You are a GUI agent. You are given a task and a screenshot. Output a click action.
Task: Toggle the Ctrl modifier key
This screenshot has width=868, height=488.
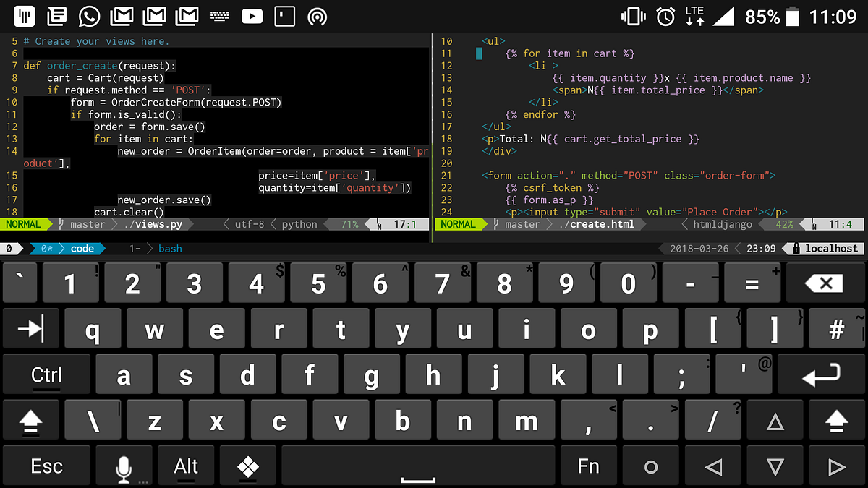pyautogui.click(x=47, y=374)
